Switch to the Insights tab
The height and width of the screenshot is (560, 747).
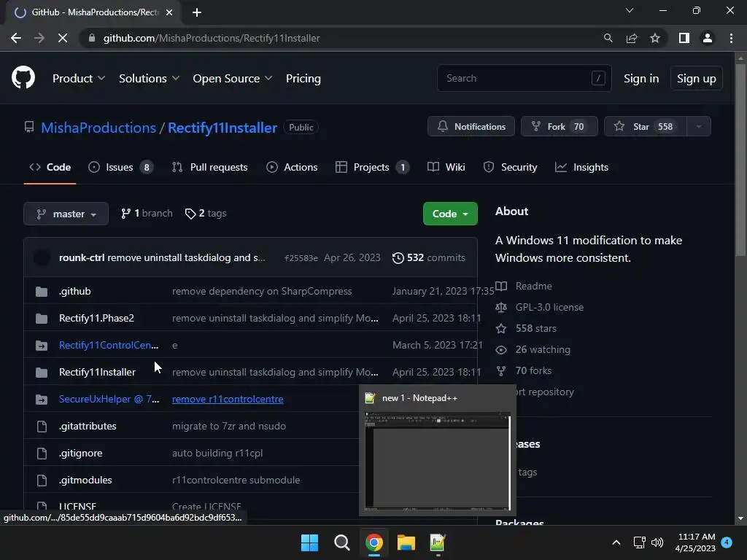point(581,167)
